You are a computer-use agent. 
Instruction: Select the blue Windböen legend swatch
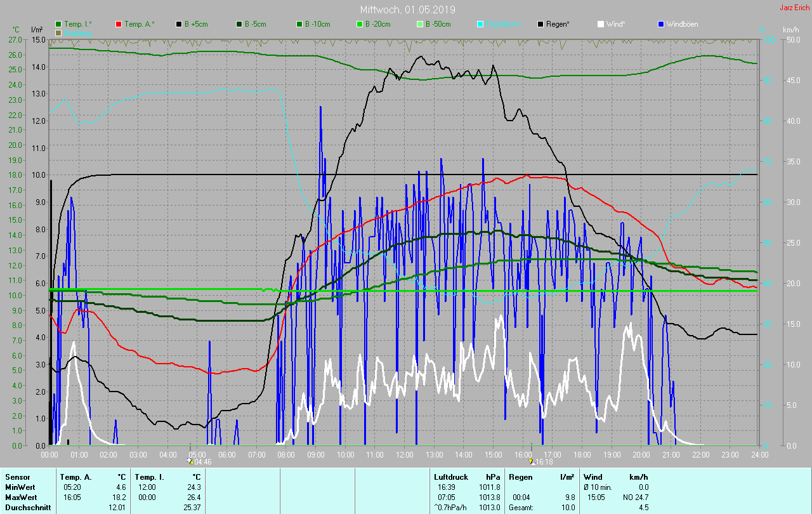click(x=661, y=24)
